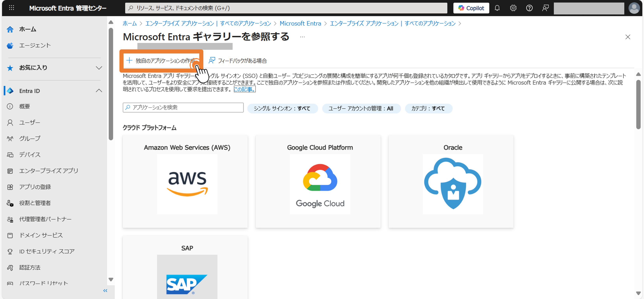This screenshot has height=299, width=644.
Task: Click 独自のアプリケーションの作成 button
Action: pyautogui.click(x=161, y=61)
